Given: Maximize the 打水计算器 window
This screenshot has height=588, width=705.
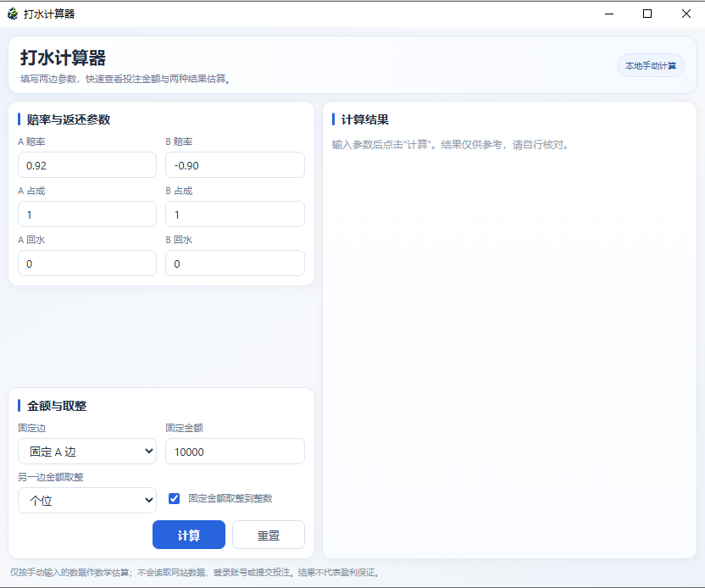Looking at the screenshot, I should tap(647, 14).
